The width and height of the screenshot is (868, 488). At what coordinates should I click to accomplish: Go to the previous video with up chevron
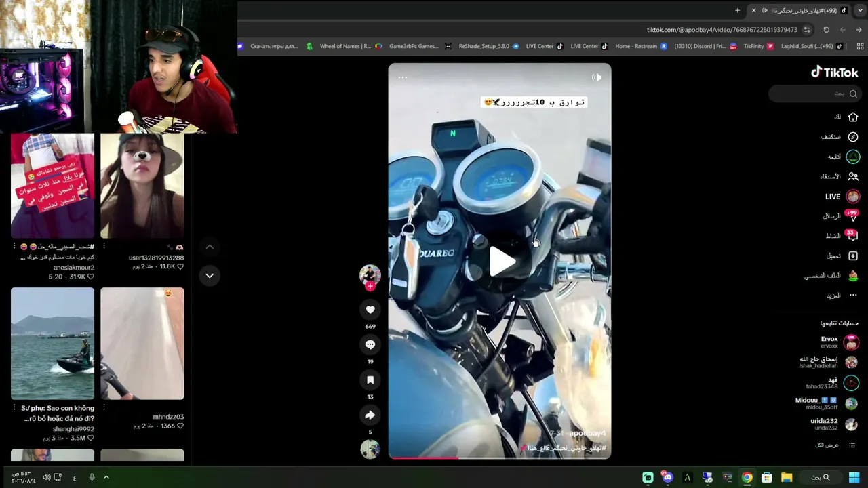point(210,247)
